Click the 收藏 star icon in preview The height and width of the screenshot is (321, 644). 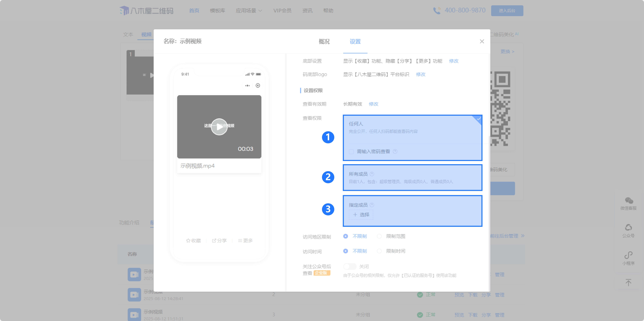188,241
